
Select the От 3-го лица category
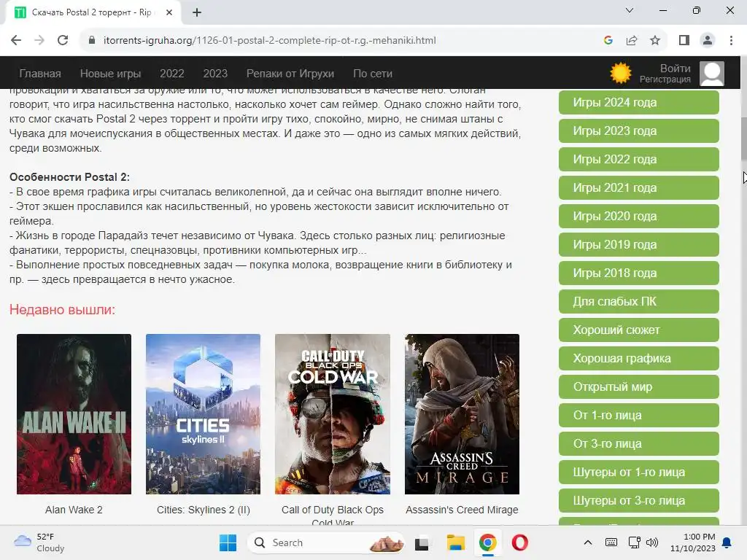(639, 444)
